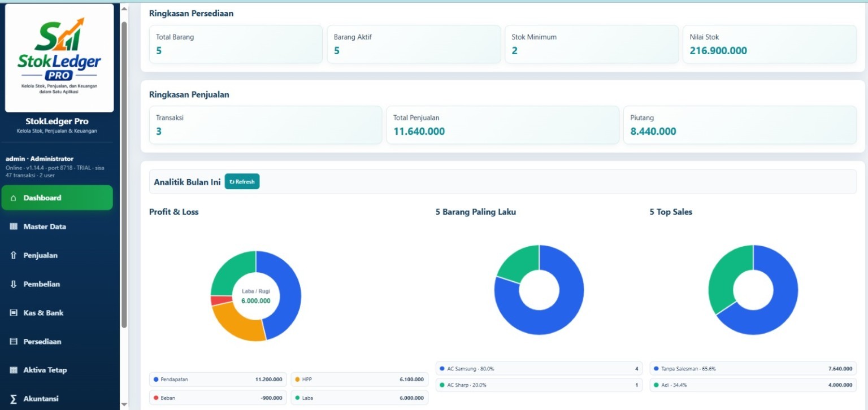The width and height of the screenshot is (868, 410).
Task: Click the Dashboard home icon
Action: pyautogui.click(x=14, y=198)
